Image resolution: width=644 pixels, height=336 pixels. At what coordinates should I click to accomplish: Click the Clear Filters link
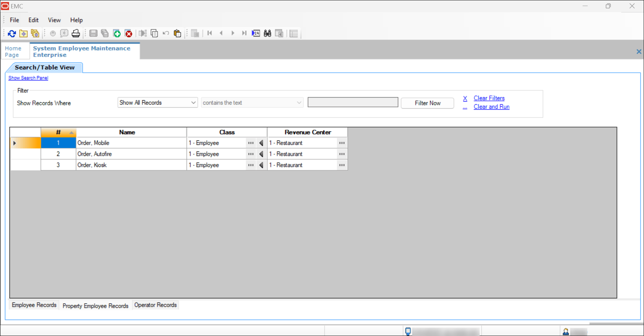[x=489, y=98]
